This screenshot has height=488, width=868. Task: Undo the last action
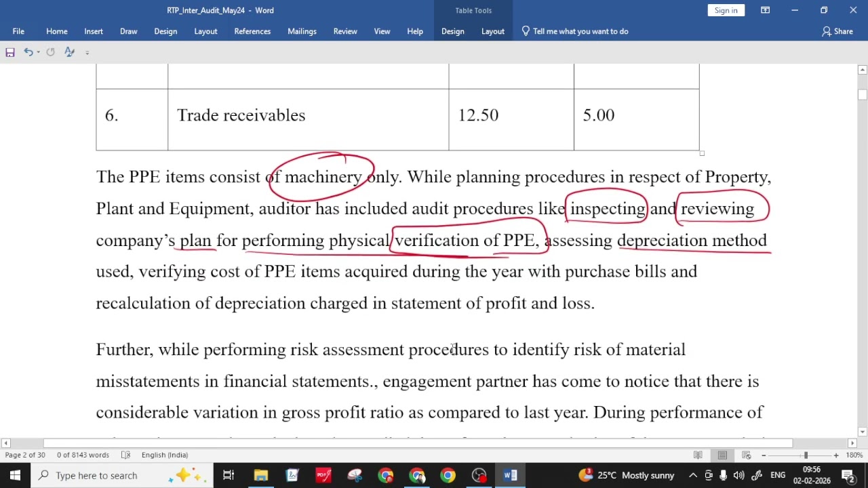click(x=28, y=52)
